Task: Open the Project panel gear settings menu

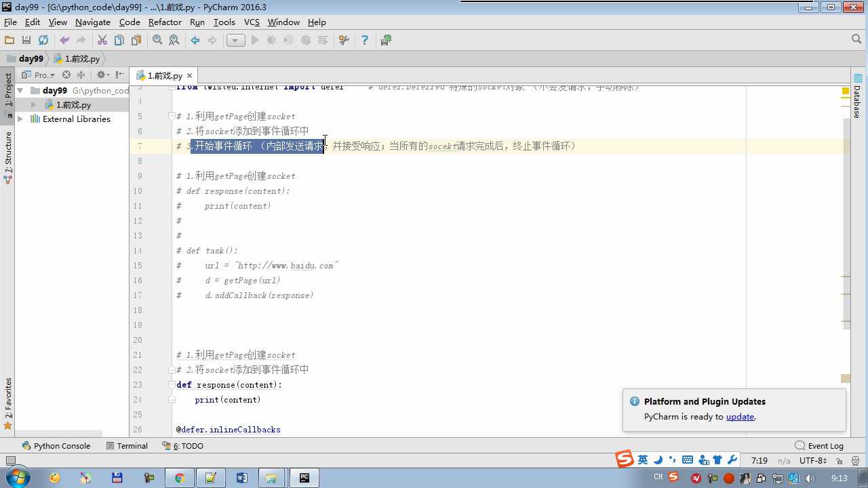Action: pos(102,75)
